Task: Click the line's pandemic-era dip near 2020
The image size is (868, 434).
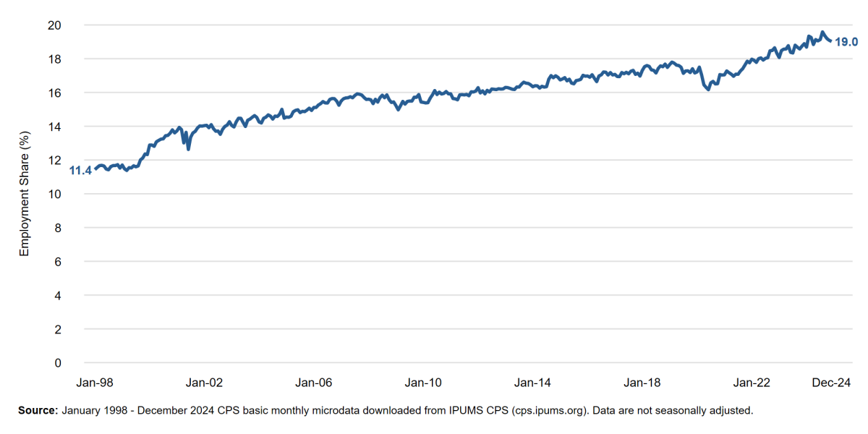Action: [707, 89]
